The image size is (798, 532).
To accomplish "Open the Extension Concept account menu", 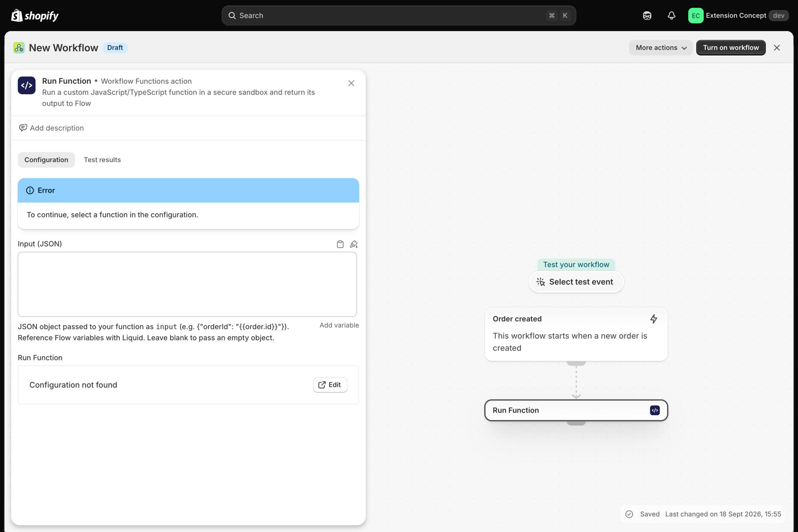I will [738, 16].
